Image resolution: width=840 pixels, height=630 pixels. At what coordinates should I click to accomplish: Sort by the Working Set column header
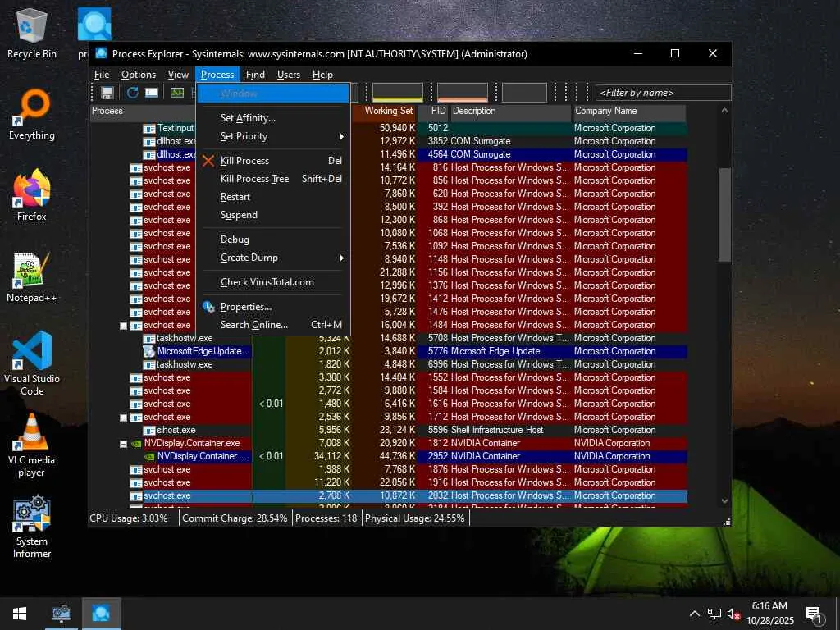[x=384, y=111]
